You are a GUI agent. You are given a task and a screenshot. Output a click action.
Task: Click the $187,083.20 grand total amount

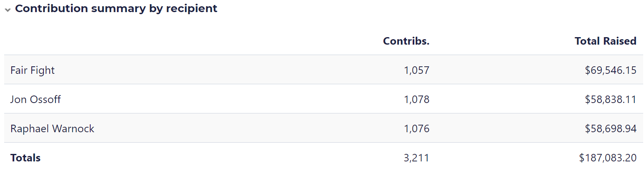point(608,158)
